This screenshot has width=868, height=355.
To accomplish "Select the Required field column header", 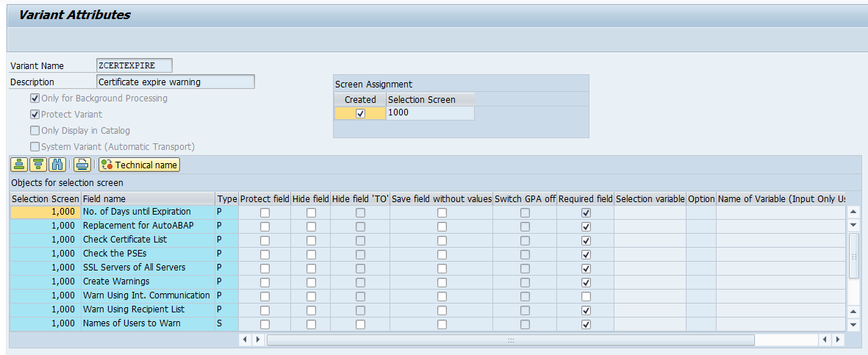I will pos(585,198).
